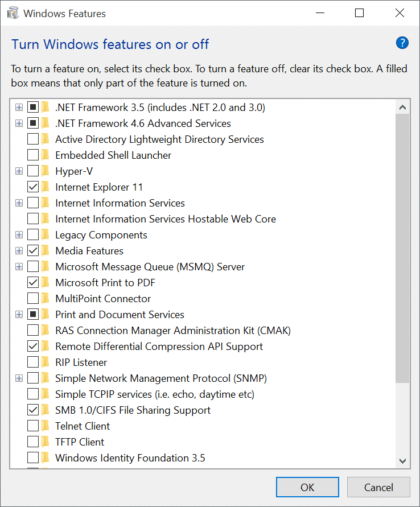
Task: Expand .NET Framework 4.6 Advanced Services node
Action: pos(19,123)
